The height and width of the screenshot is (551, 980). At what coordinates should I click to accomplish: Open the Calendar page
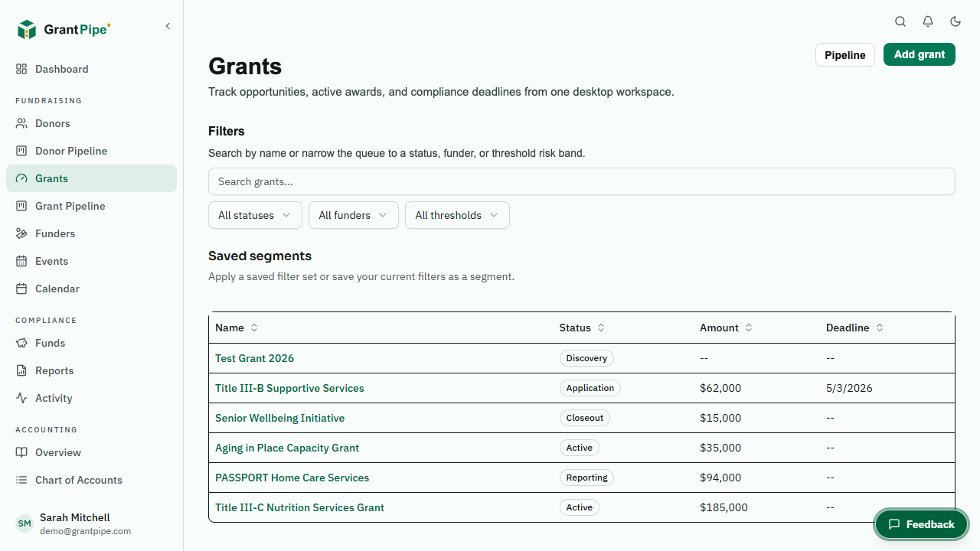[91, 289]
